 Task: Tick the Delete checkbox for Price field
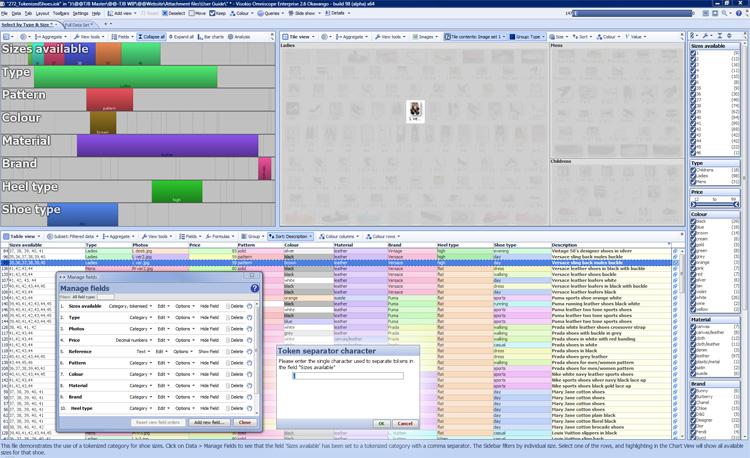[228, 340]
